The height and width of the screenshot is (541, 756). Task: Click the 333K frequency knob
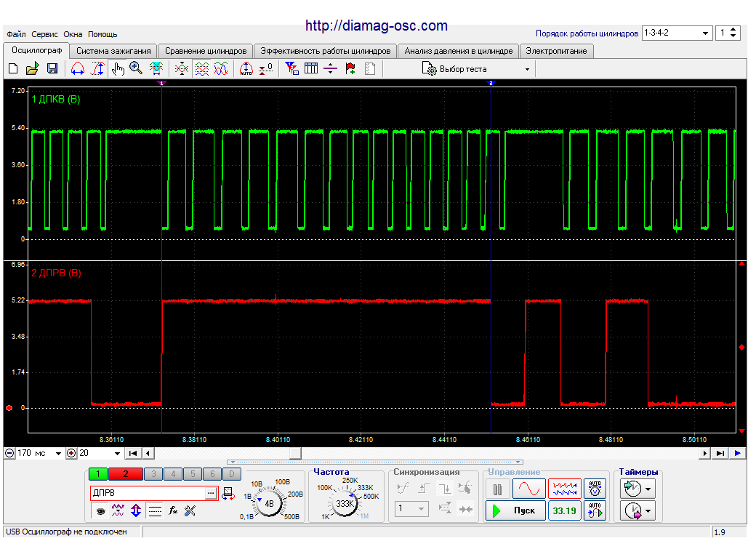point(345,503)
